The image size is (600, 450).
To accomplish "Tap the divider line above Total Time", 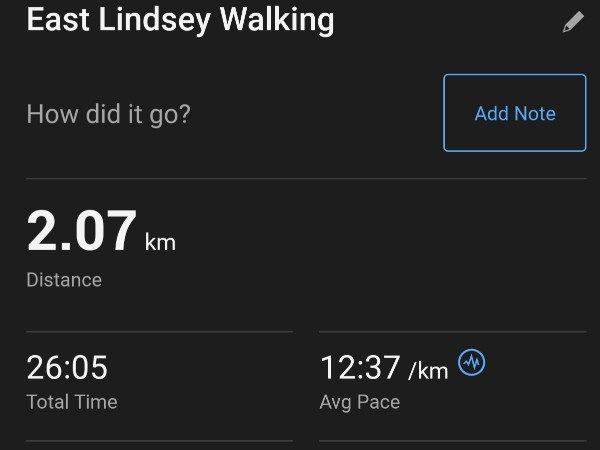I will (160, 331).
